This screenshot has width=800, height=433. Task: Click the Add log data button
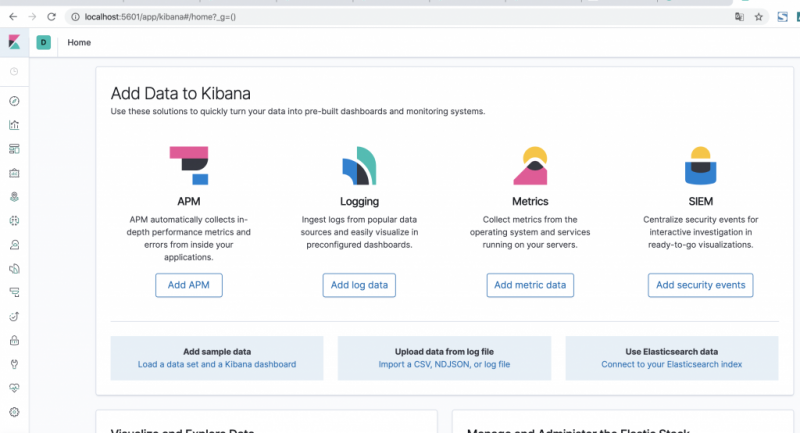pyautogui.click(x=359, y=285)
